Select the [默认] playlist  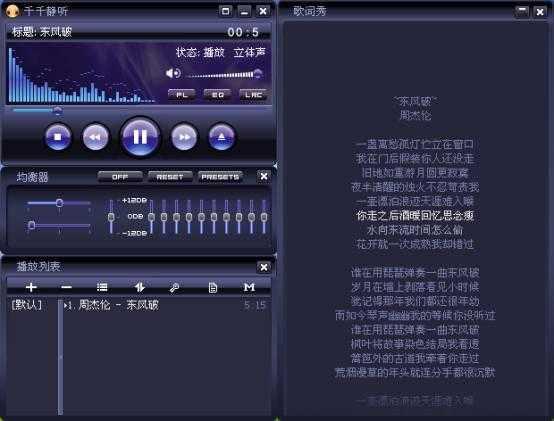click(x=27, y=305)
